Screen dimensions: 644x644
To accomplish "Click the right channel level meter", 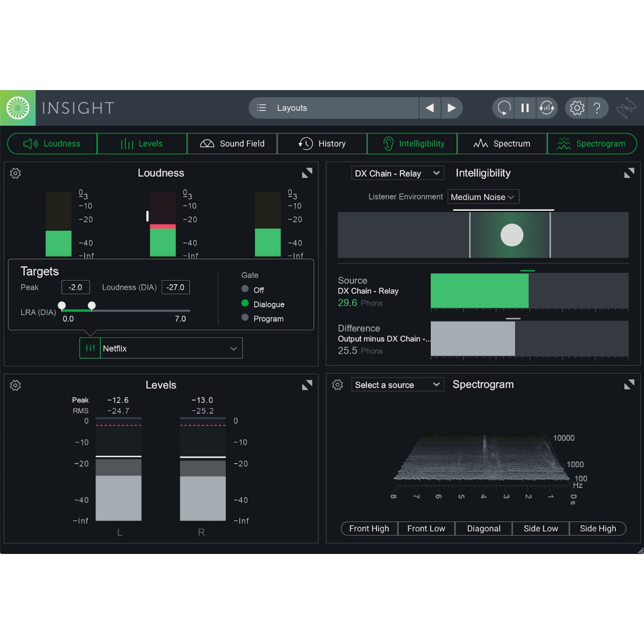I will (203, 469).
